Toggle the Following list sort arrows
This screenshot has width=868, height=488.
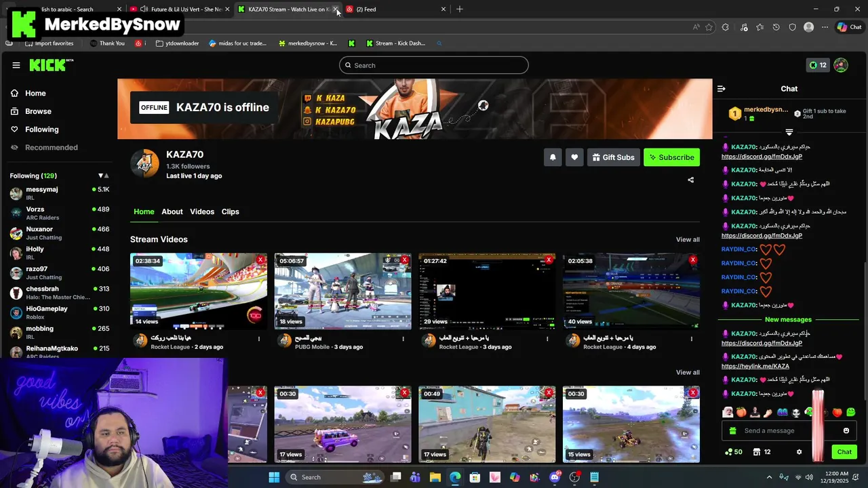tap(103, 176)
